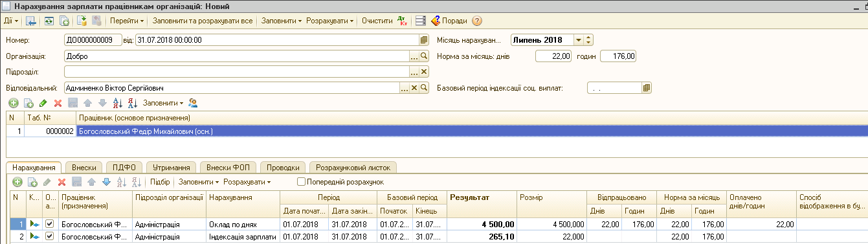Click the Очистити button

pos(377,21)
